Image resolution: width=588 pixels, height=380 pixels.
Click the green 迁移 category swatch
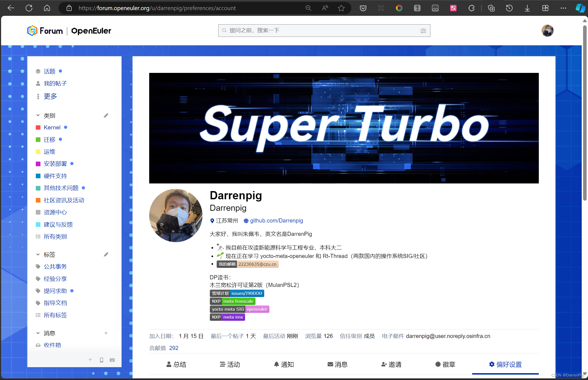38,139
